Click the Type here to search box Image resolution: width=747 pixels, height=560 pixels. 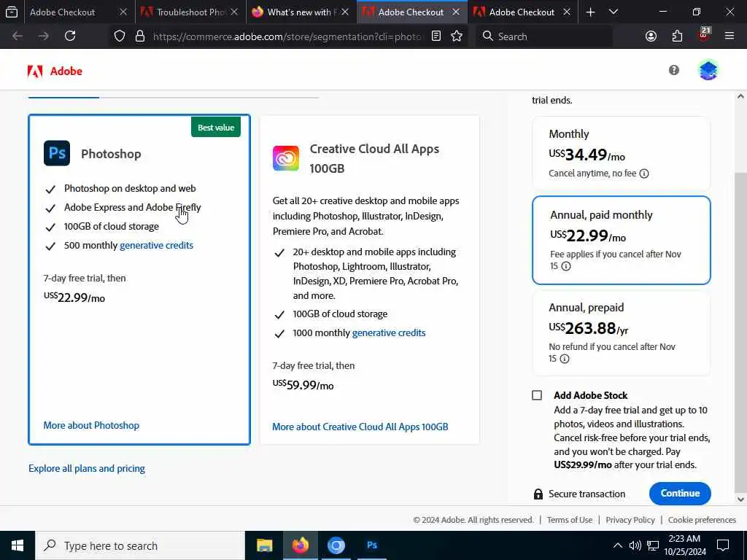(x=140, y=545)
